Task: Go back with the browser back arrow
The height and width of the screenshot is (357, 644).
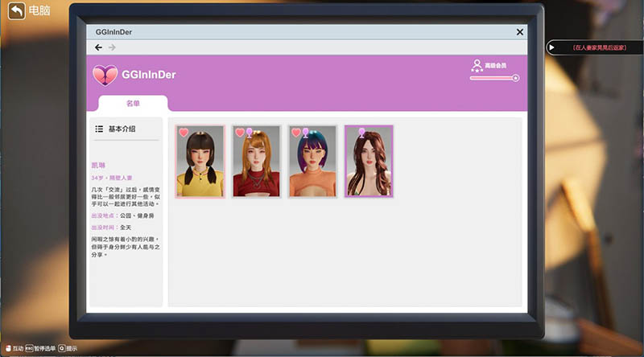Action: 98,47
